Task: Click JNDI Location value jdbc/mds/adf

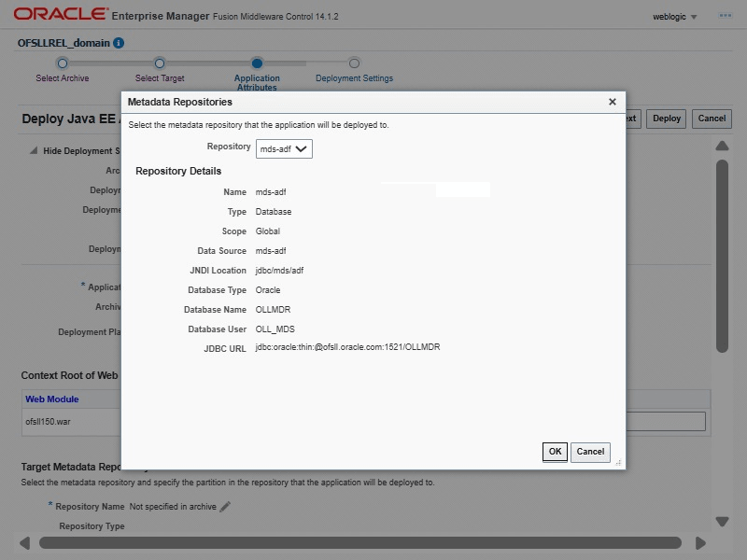Action: 279,271
